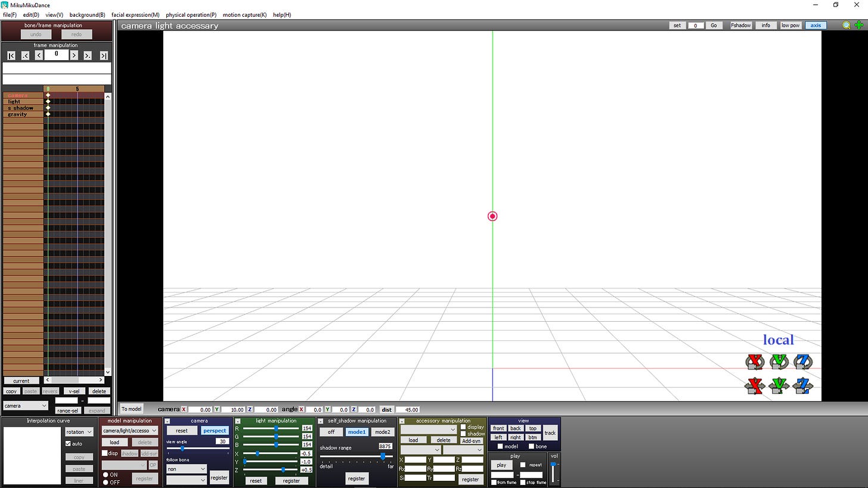Viewport: 868px width, 488px height.
Task: Click the To model button
Action: point(131,409)
